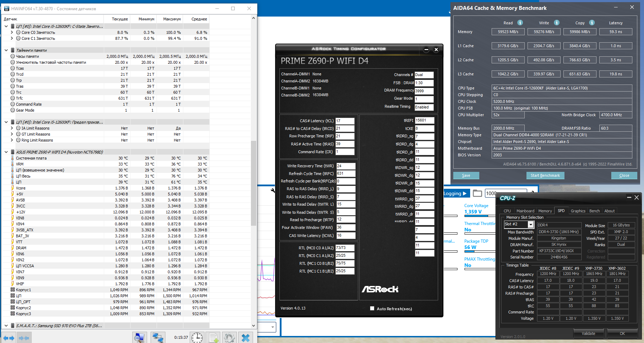Collapse the ASUS PRIME Z690-P WIFI D4 sensor group

6,152
